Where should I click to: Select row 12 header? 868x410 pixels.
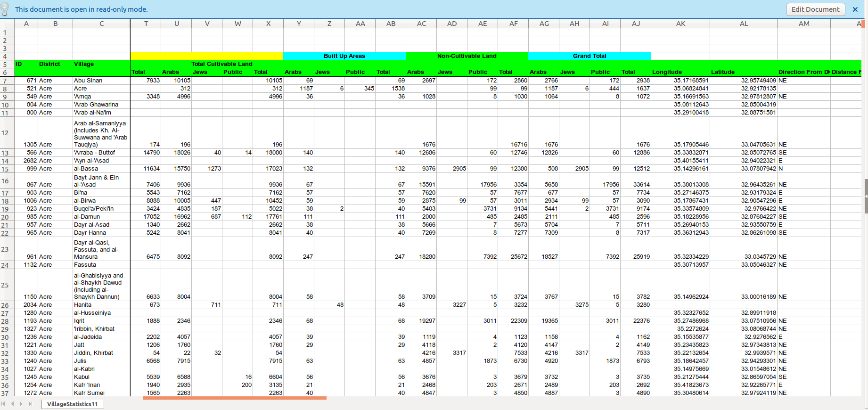(x=5, y=133)
